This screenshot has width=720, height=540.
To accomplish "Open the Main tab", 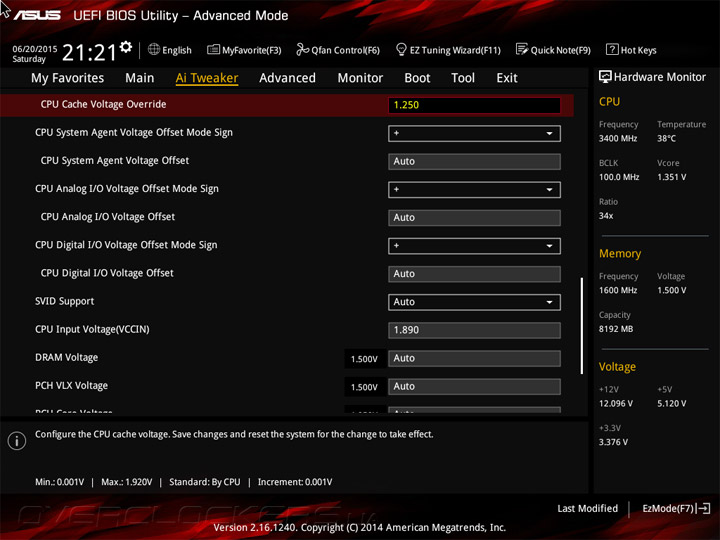I will point(140,78).
